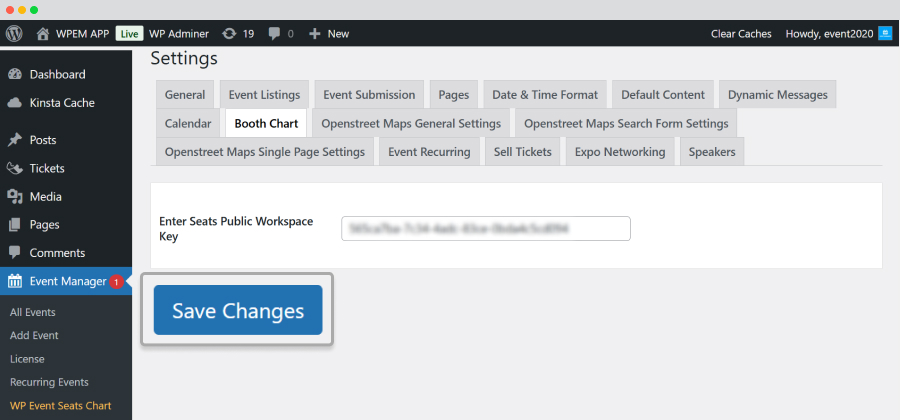Click the Media sidebar icon
Image resolution: width=900 pixels, height=420 pixels.
[x=15, y=197]
